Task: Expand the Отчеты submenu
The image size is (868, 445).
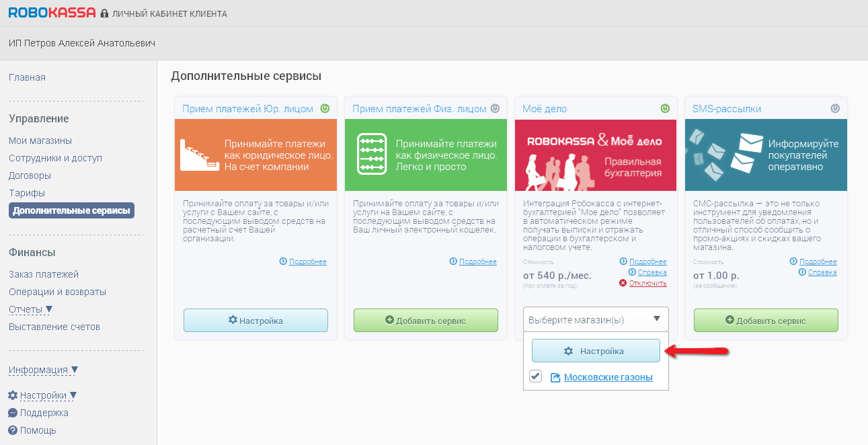Action: (x=31, y=309)
